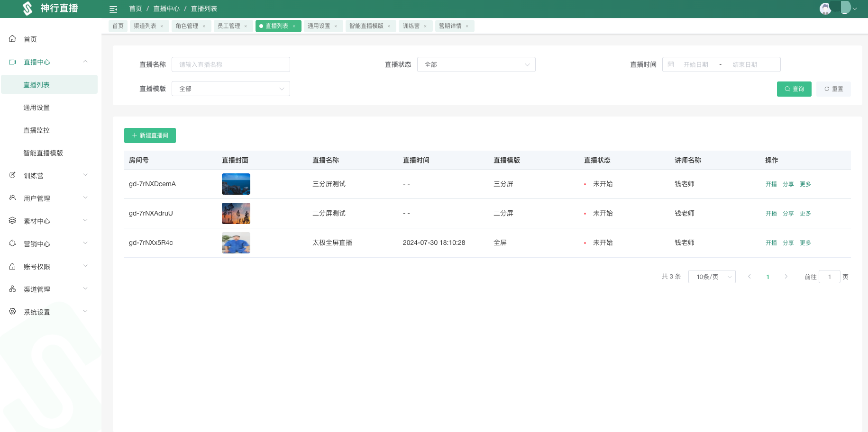The image size is (868, 432).
Task: Click 开播 for 太极全屏直播 row
Action: [771, 243]
